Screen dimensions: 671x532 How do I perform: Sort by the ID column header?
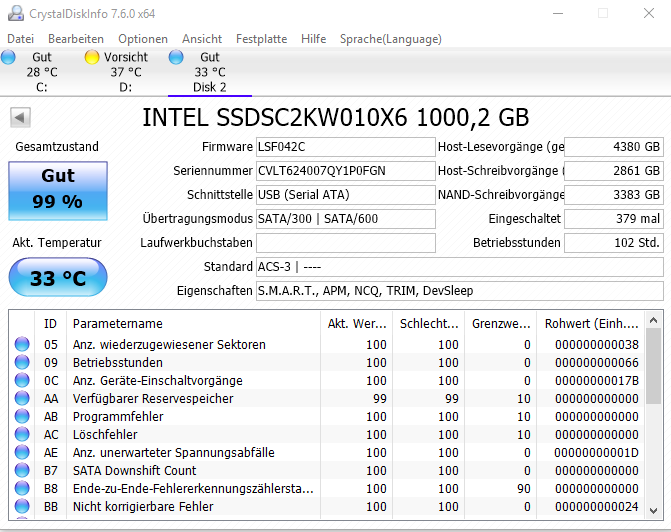pos(50,324)
